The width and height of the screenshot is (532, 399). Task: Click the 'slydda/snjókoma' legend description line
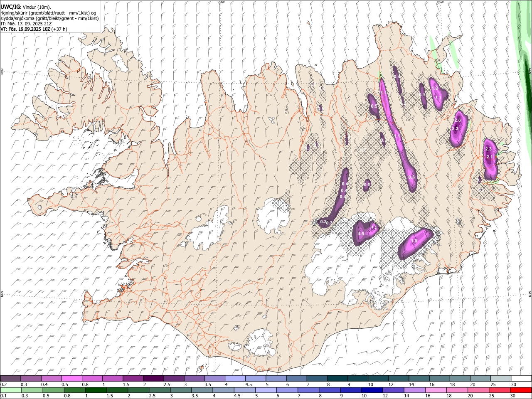(49, 18)
